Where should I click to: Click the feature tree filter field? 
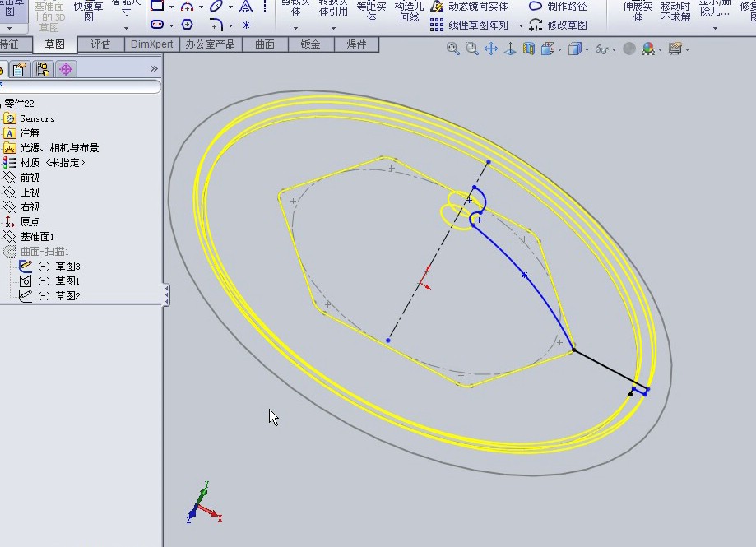(x=80, y=86)
